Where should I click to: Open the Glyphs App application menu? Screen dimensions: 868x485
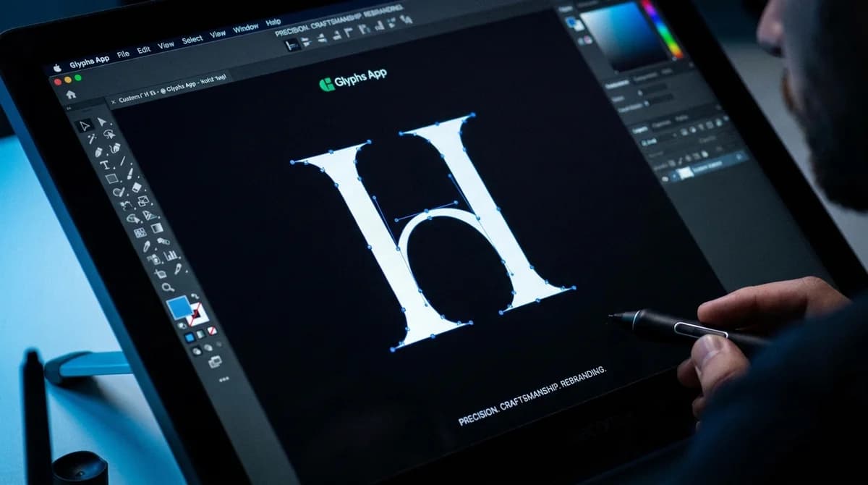90,62
